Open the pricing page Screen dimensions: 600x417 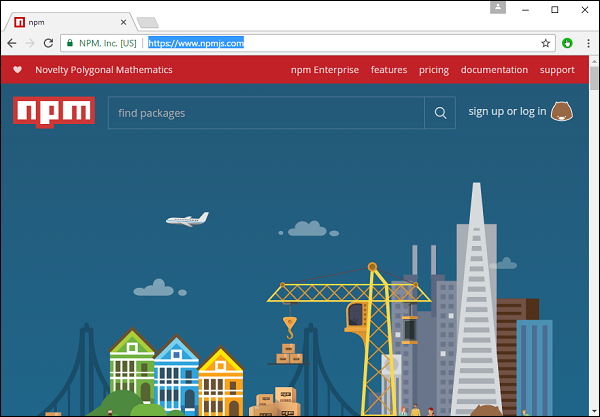[434, 70]
